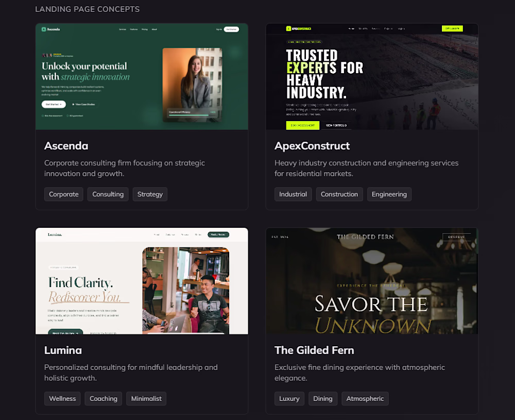Click the café photo in Lumina preview
515x420 pixels.
(185, 291)
